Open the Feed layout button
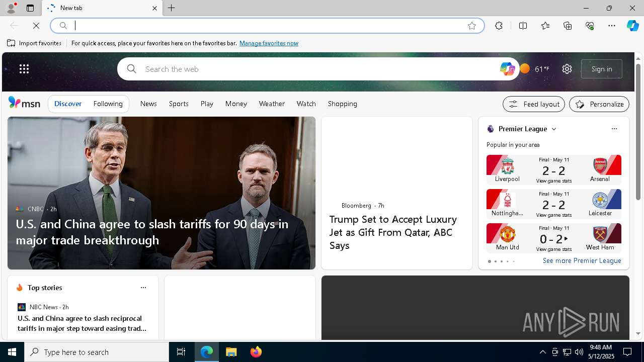Viewport: 644px width, 362px height. click(534, 104)
